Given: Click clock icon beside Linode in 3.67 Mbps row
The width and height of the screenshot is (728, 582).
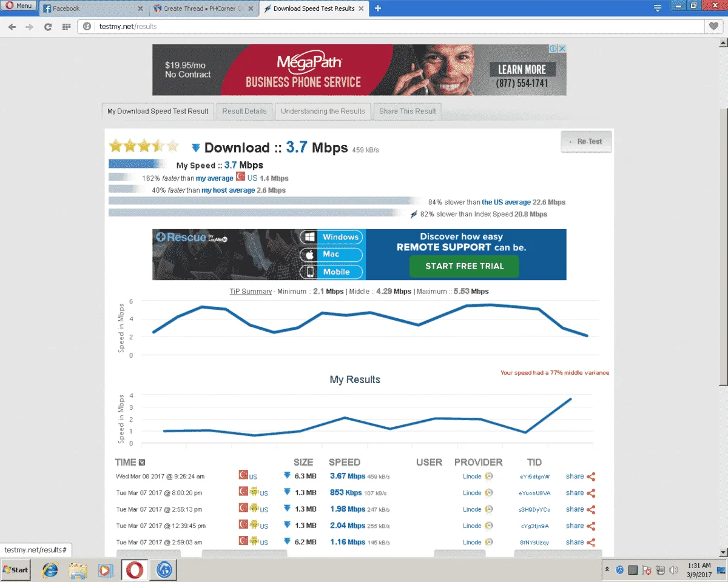Looking at the screenshot, I should pyautogui.click(x=489, y=477).
